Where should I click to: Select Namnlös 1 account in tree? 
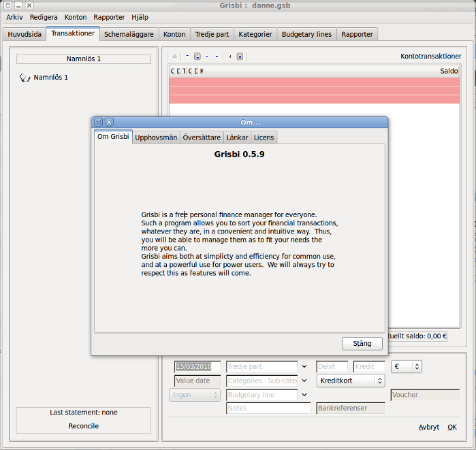coord(50,78)
